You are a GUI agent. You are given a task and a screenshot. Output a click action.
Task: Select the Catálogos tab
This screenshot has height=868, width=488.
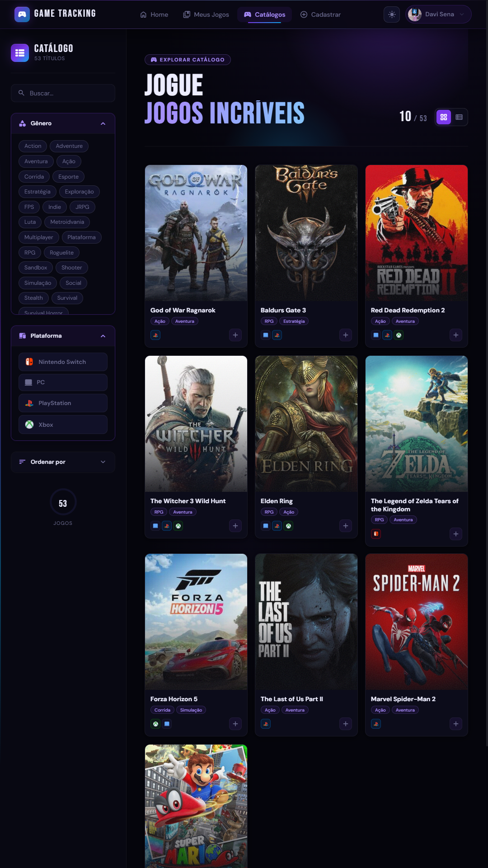(x=265, y=14)
